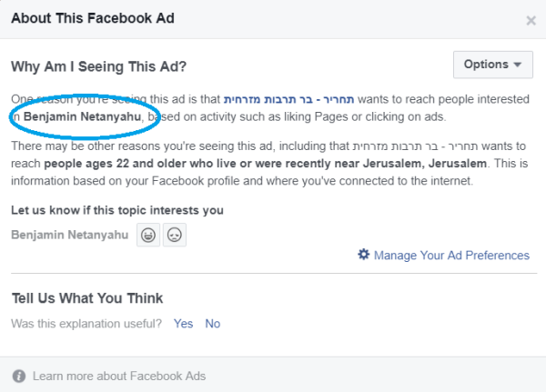The width and height of the screenshot is (546, 392).
Task: Close the About This Facebook Ad dialog
Action: click(531, 20)
